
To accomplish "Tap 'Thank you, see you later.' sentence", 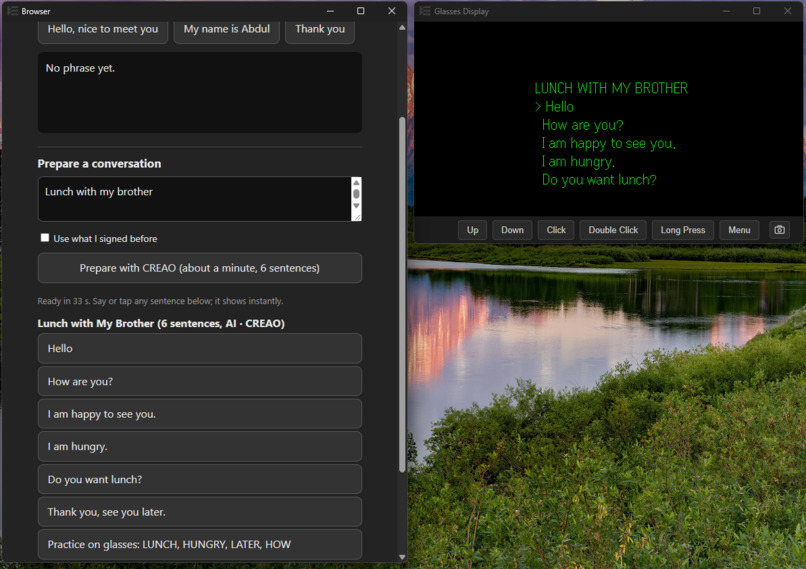I will point(199,512).
